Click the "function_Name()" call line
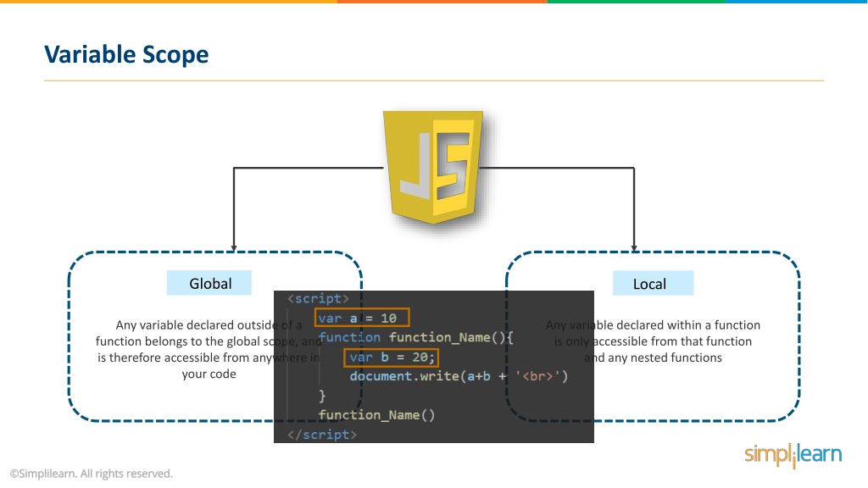The height and width of the screenshot is (488, 868). point(376,415)
